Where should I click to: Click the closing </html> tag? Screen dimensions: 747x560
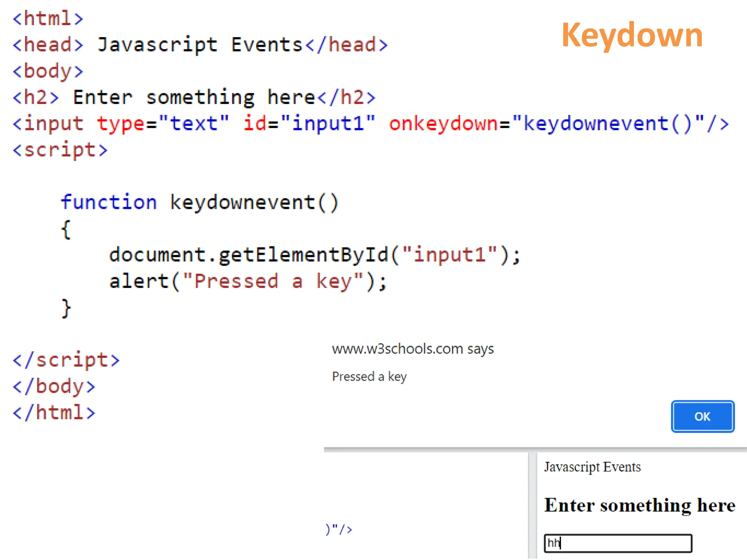(x=54, y=413)
